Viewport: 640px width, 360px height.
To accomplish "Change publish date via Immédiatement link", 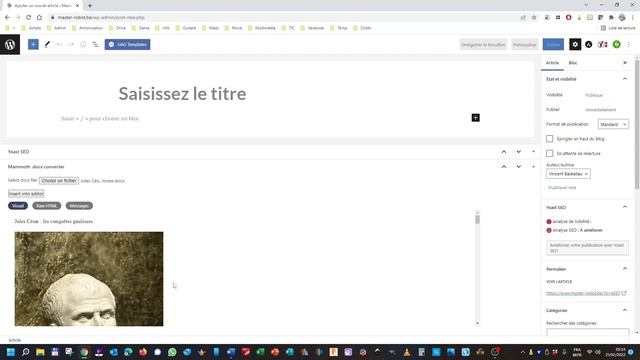I will [x=600, y=110].
